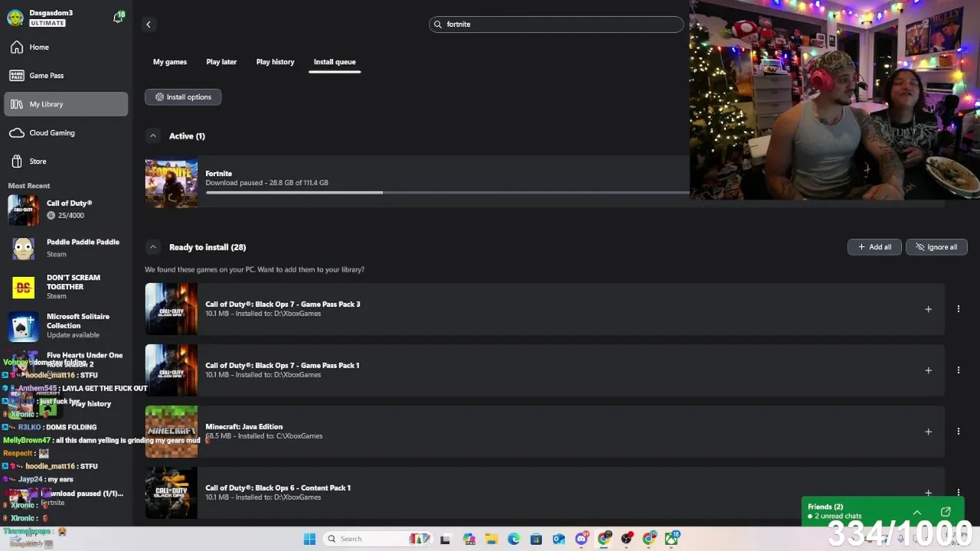Open OBS Studio from the taskbar

tap(627, 539)
